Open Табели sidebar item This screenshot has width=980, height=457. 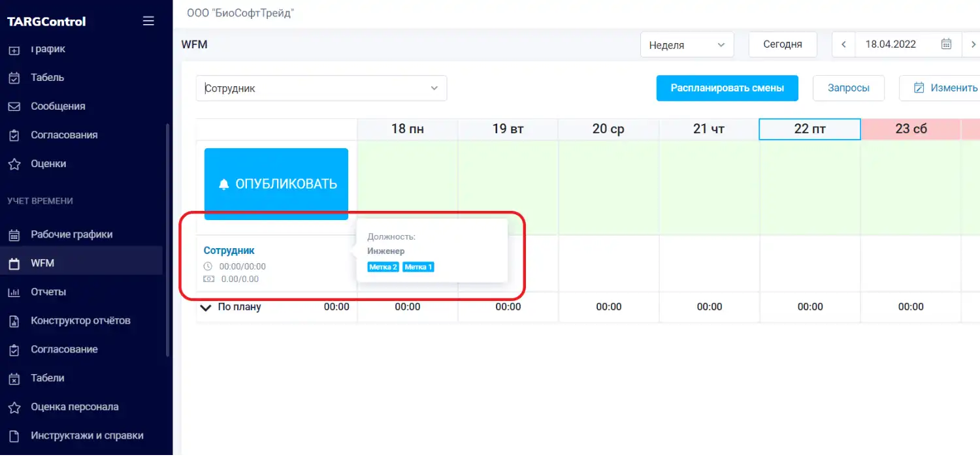47,378
